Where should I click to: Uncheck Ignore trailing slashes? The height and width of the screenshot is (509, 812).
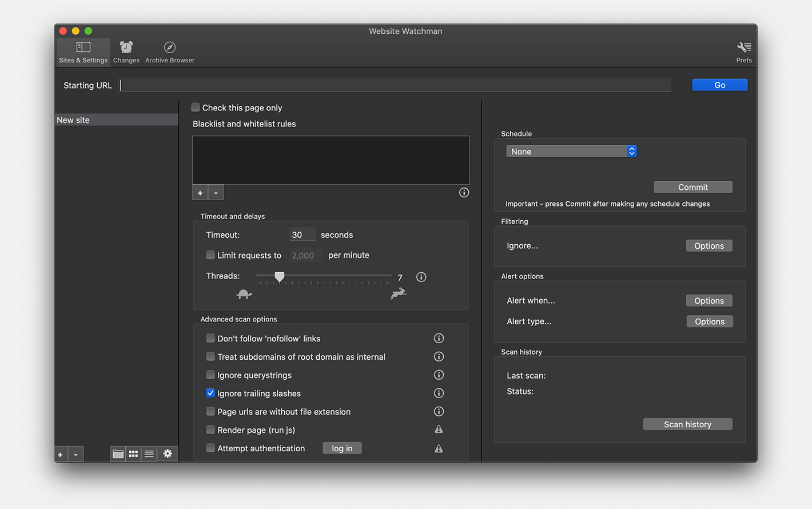[210, 393]
